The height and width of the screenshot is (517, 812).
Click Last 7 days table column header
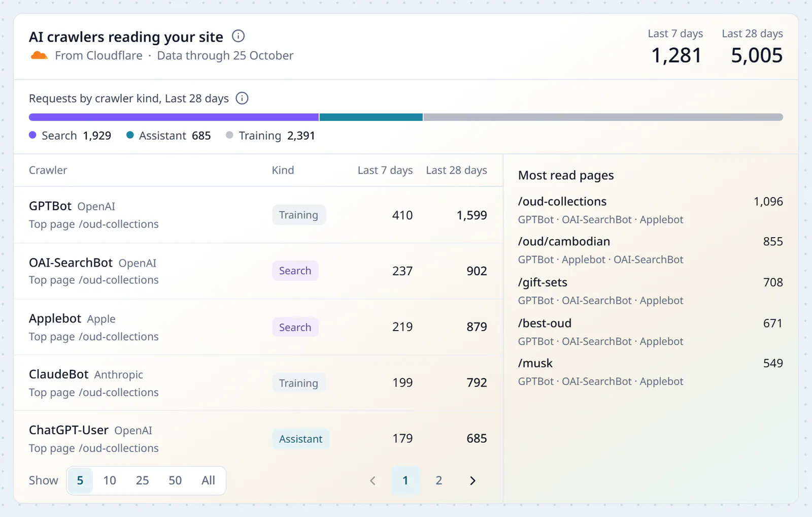(385, 170)
